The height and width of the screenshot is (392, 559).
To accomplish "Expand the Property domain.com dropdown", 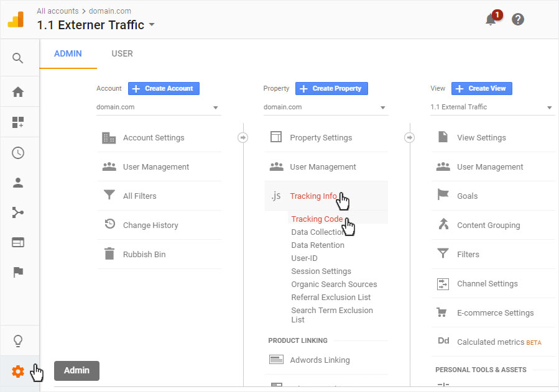I will click(326, 107).
